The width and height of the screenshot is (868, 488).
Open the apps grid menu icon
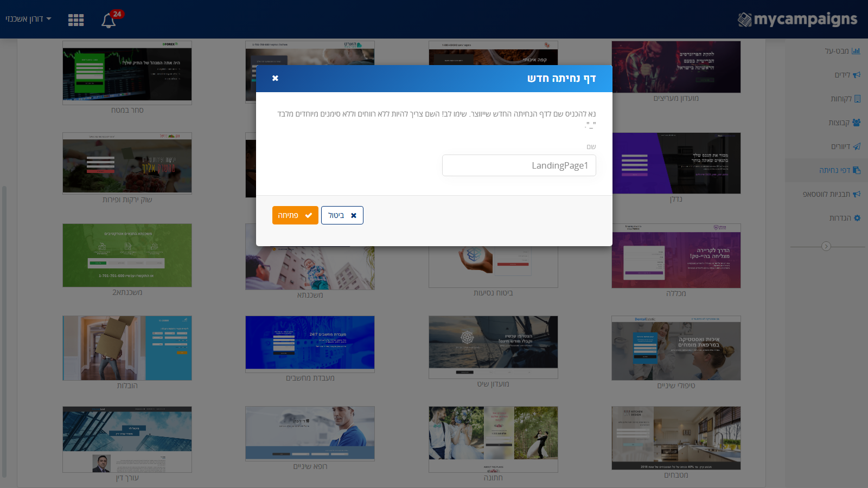coord(76,20)
